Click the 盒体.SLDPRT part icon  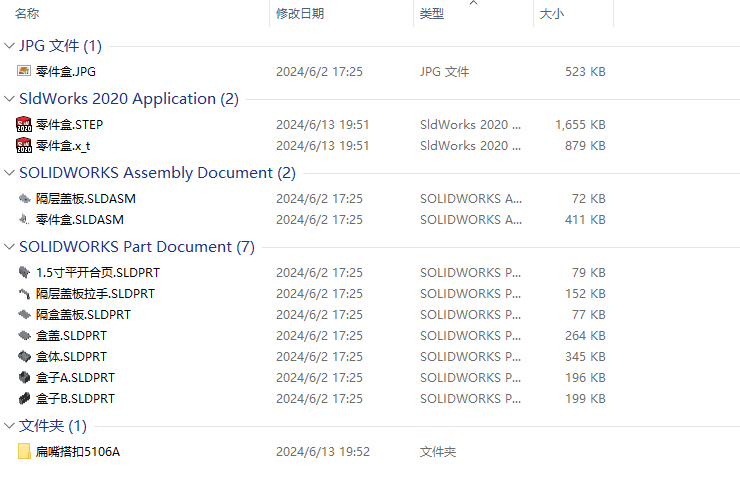[24, 356]
